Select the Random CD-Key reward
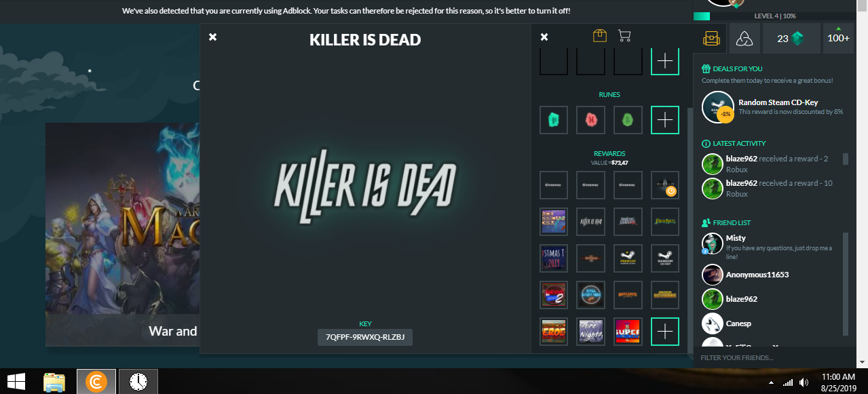Viewport: 868px width, 394px height. point(664,258)
